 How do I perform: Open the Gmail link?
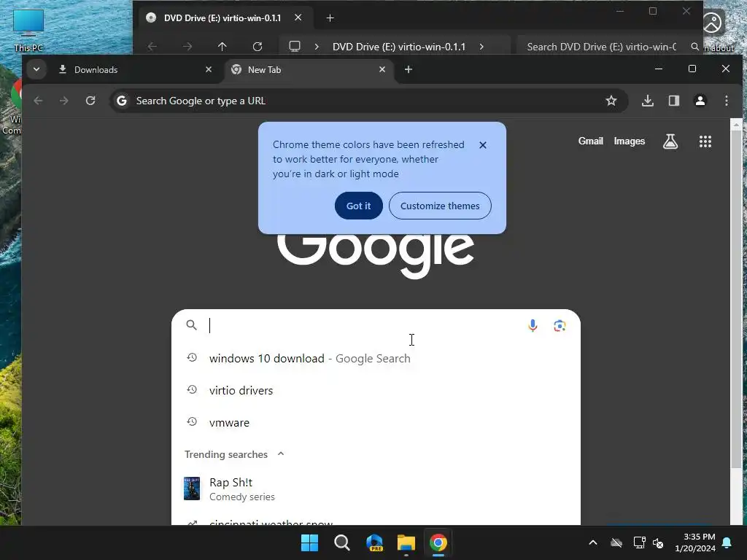(590, 141)
